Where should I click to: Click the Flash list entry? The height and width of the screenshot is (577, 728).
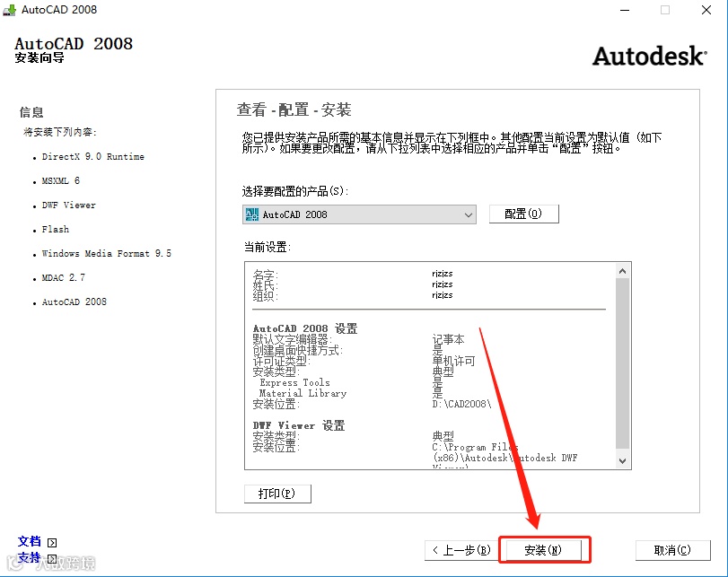pos(56,230)
